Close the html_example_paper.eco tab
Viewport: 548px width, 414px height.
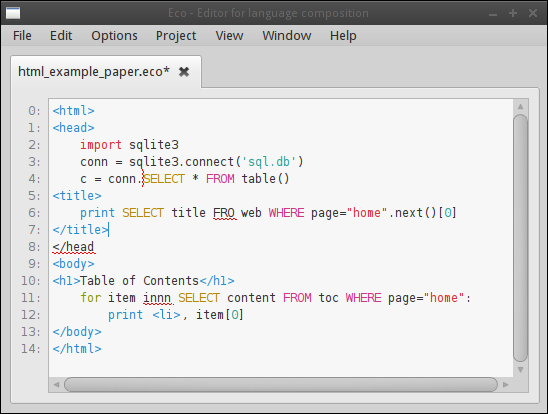184,72
